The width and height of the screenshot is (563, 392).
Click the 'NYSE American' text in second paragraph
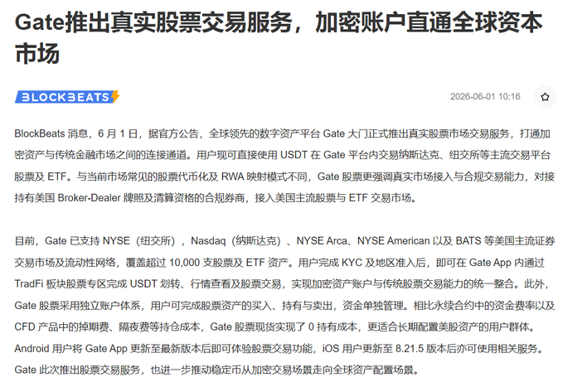393,241
